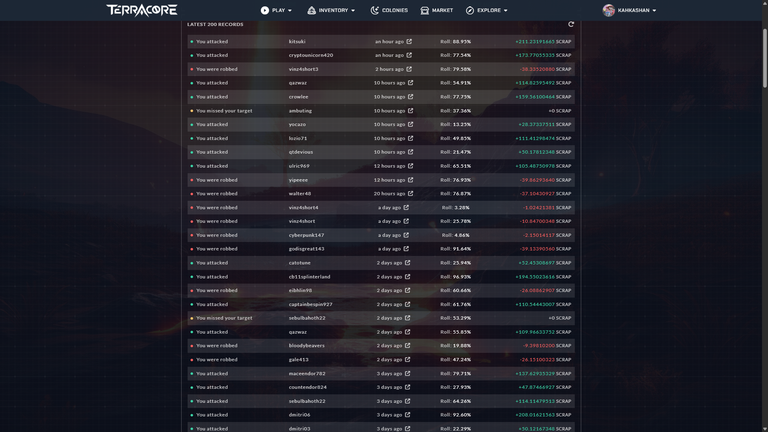Screen dimensions: 768x432
Task: Select 'LATEST 200 RECORDS' heading
Action: tap(215, 24)
